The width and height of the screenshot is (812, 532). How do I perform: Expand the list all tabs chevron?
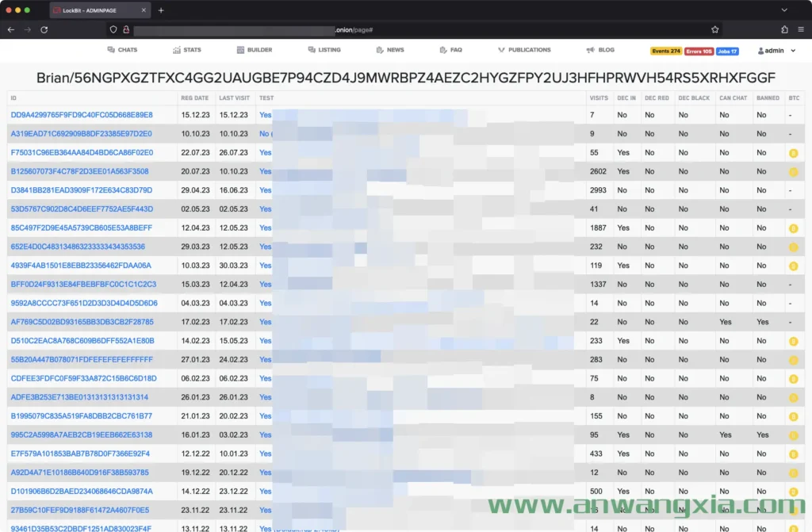pos(784,10)
